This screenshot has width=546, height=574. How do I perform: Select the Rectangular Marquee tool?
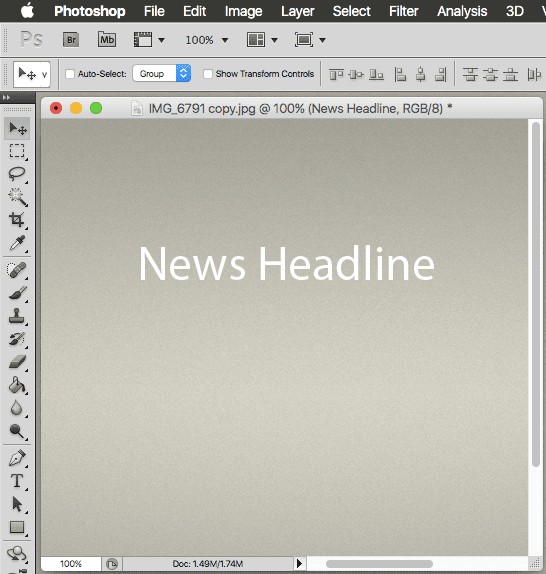click(17, 151)
